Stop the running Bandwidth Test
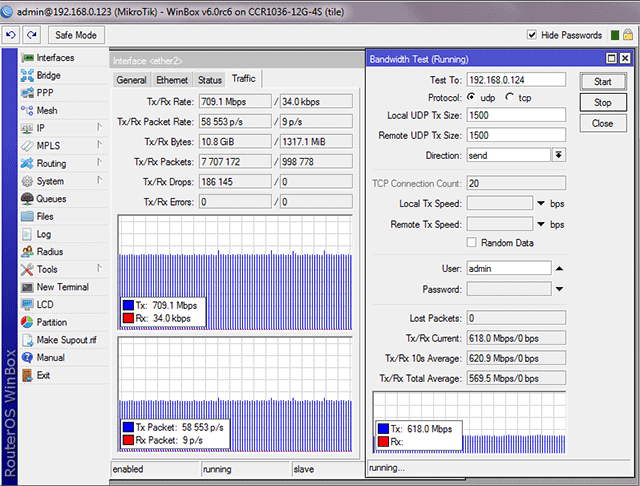 [603, 102]
